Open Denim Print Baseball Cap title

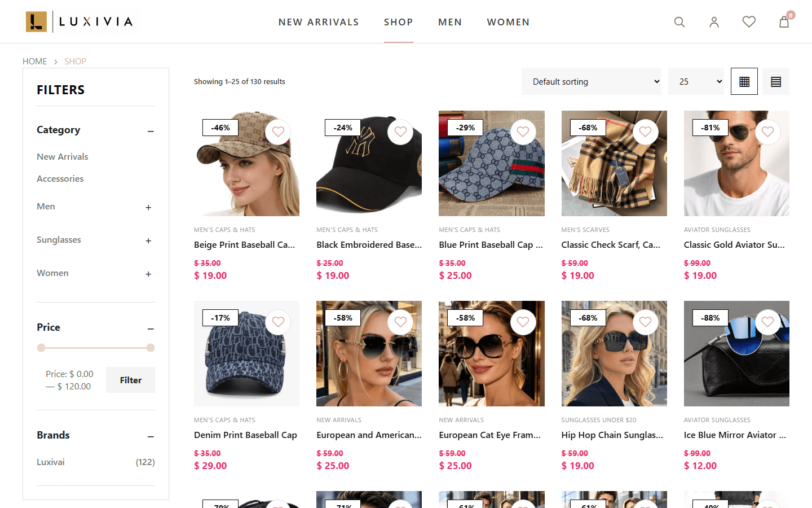245,435
